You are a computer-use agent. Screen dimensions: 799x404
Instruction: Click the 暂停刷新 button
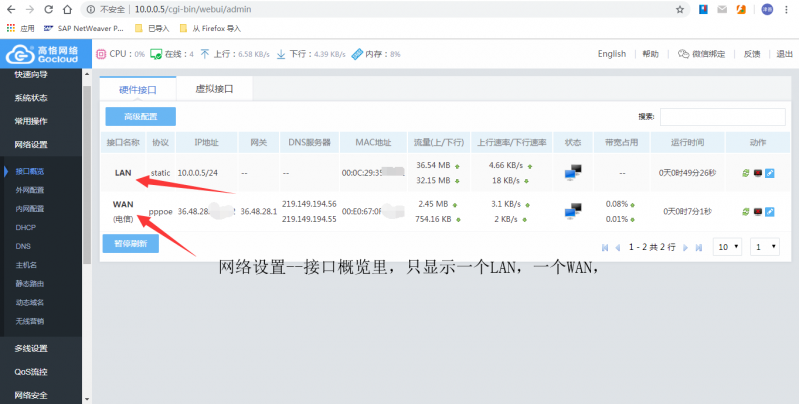130,244
